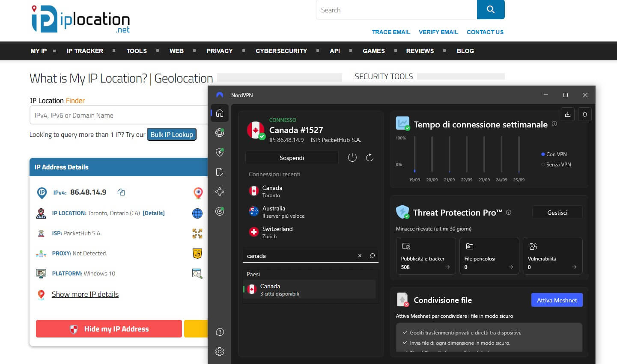Image resolution: width=617 pixels, height=364 pixels.
Task: Select Canada with 3 città disponibili
Action: pyautogui.click(x=310, y=290)
